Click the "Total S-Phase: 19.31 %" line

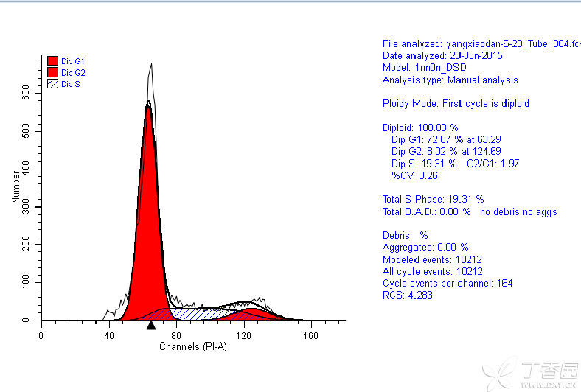(x=433, y=199)
